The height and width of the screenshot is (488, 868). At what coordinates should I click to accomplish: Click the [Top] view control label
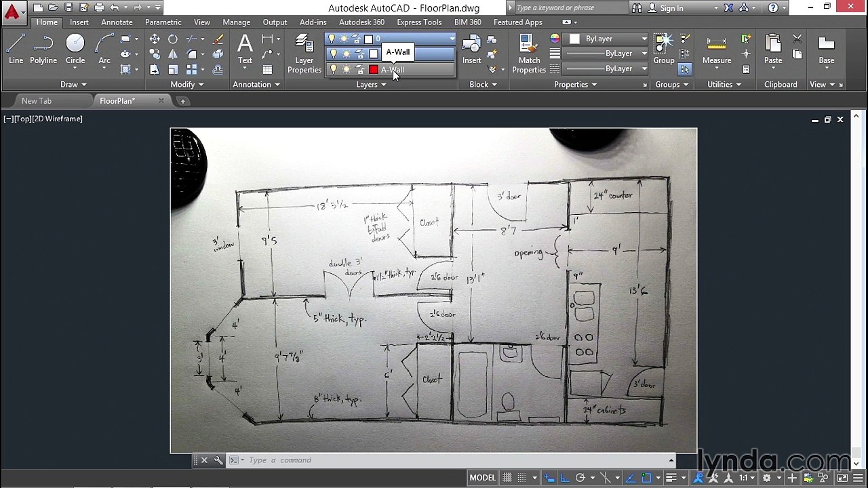tap(22, 119)
